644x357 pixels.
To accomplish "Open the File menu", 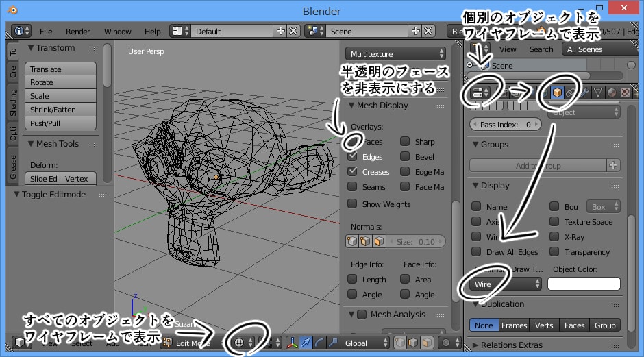I will click(x=46, y=32).
